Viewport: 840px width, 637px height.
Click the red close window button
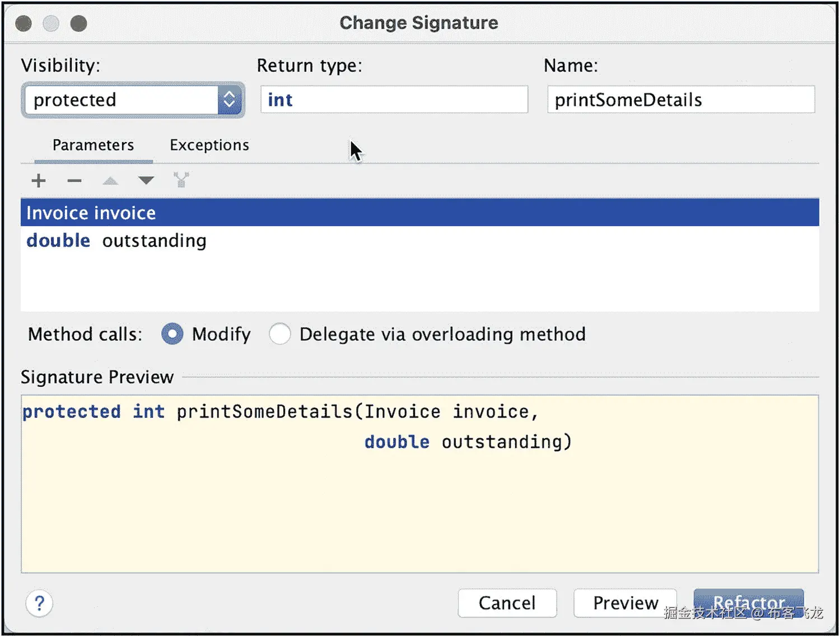coord(24,24)
